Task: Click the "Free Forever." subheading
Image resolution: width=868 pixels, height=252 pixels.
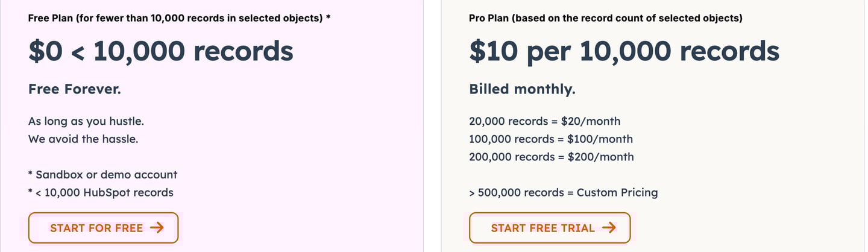Action: point(75,90)
